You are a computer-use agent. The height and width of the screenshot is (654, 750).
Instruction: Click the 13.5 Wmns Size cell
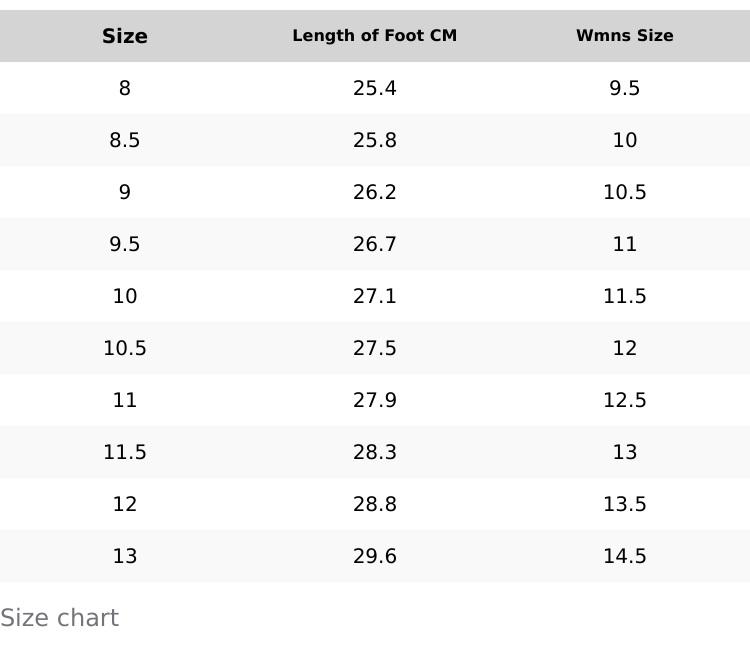click(625, 504)
